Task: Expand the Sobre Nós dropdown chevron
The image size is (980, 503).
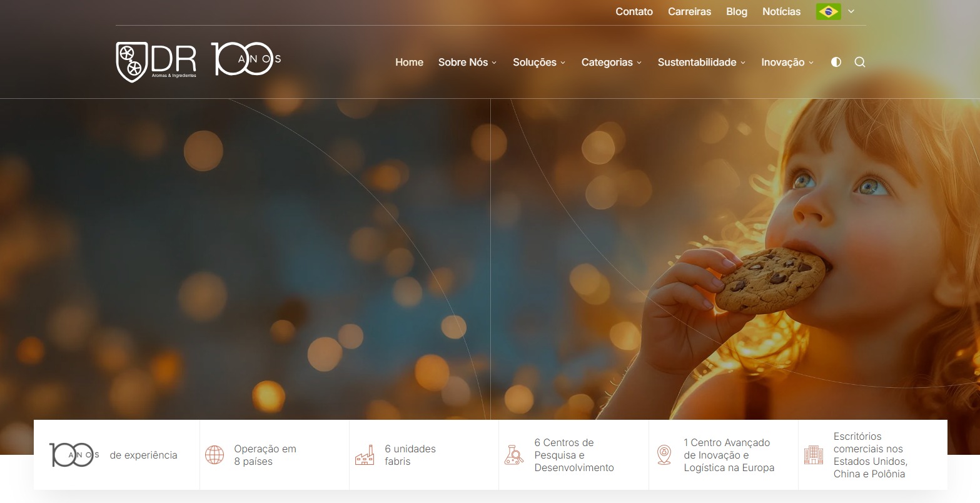Action: [494, 63]
